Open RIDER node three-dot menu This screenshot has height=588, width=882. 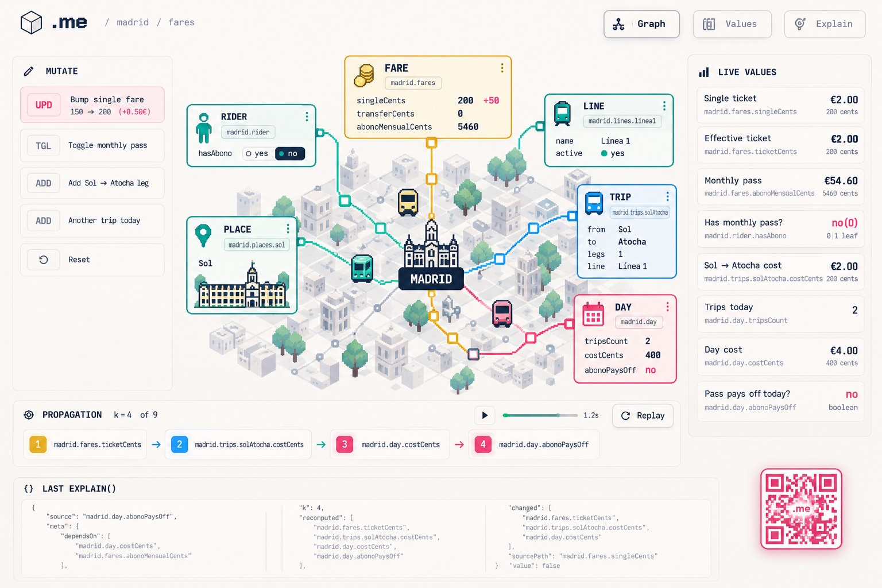307,117
